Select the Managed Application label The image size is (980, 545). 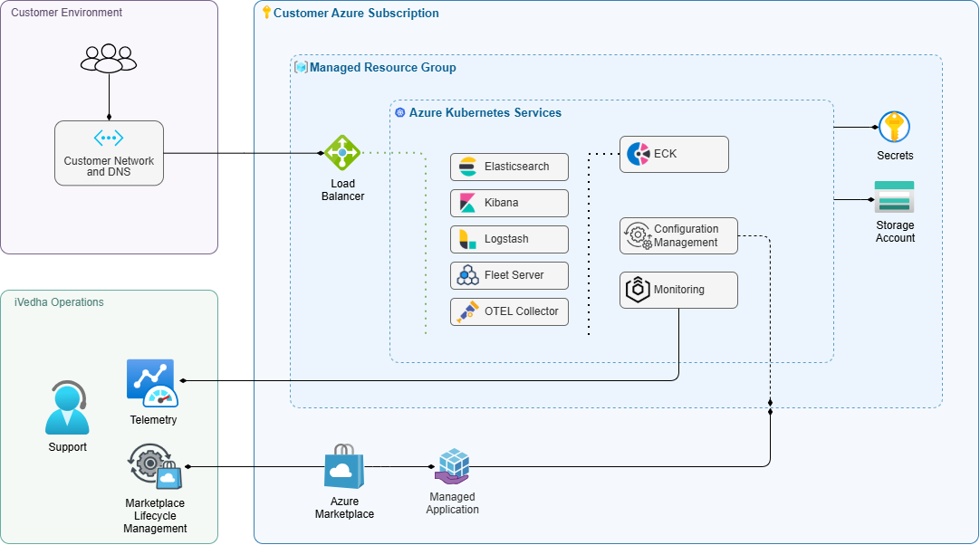click(453, 503)
